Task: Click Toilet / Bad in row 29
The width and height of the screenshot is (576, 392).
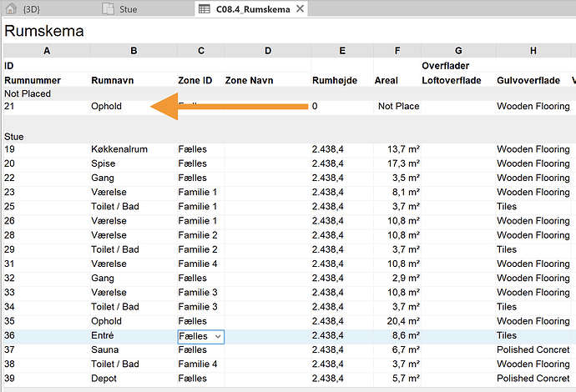Action: click(115, 249)
